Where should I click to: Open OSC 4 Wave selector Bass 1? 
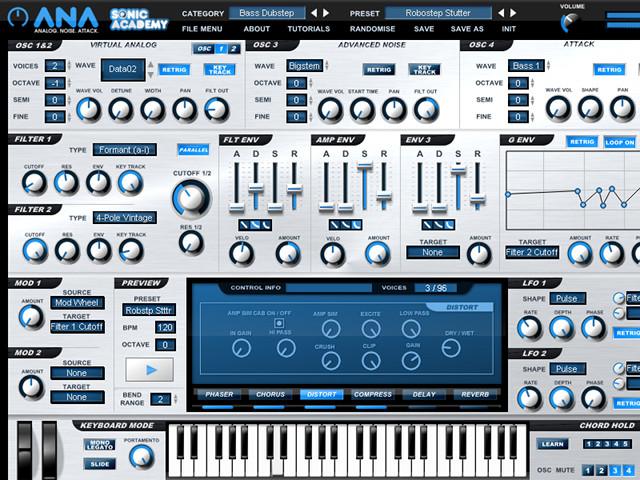pos(526,66)
